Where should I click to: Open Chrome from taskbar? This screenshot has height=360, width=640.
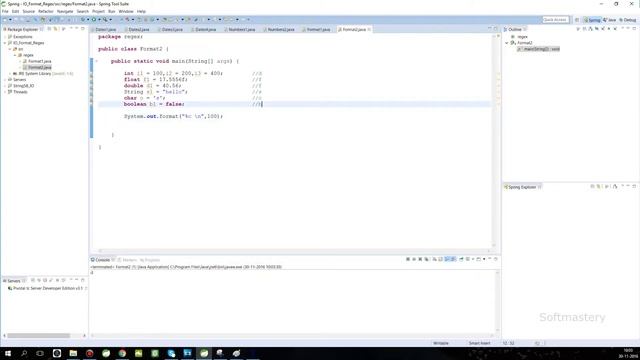click(122, 353)
